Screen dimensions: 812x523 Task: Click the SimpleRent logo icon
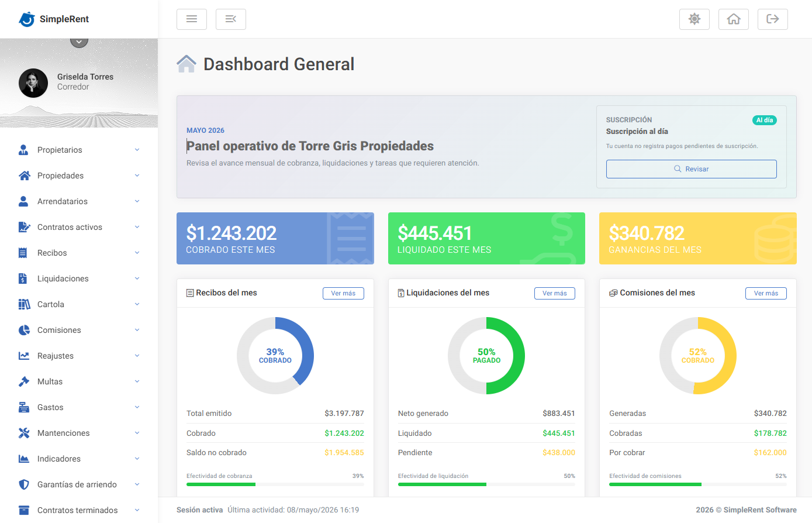pyautogui.click(x=27, y=19)
